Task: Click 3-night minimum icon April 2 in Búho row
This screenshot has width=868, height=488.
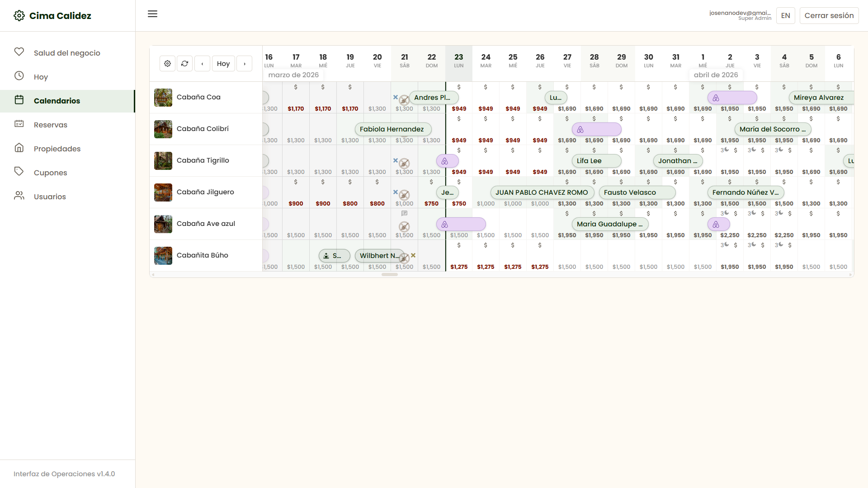Action: (x=725, y=245)
